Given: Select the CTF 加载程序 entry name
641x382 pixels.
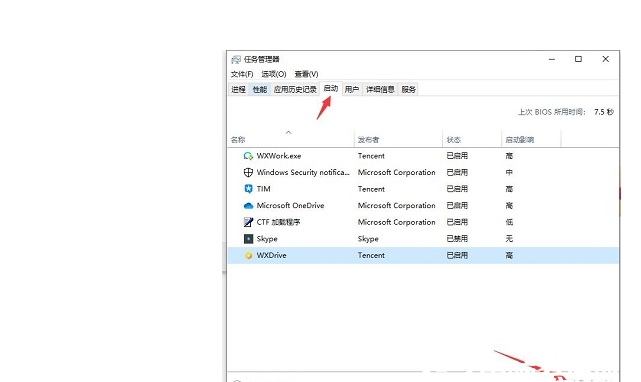Looking at the screenshot, I should [278, 222].
